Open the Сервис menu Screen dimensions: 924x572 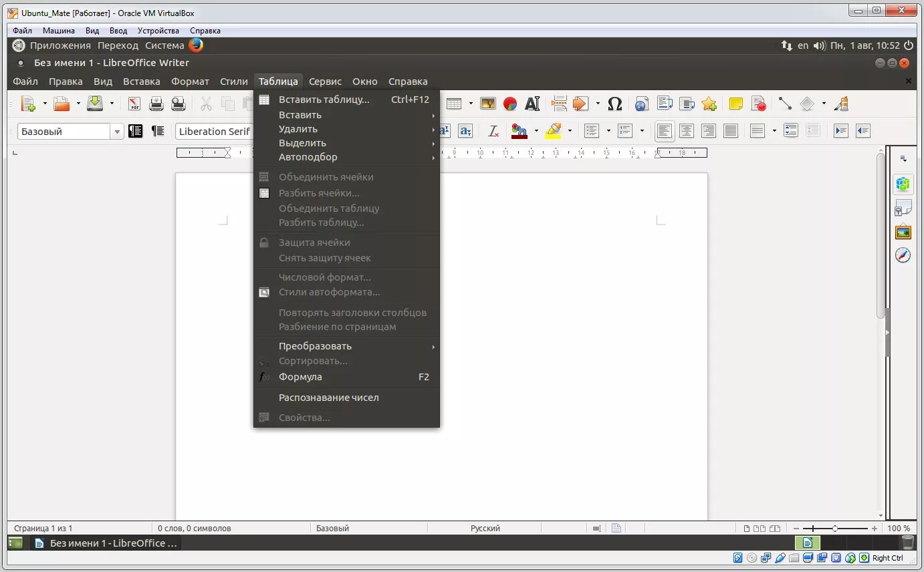pos(326,82)
